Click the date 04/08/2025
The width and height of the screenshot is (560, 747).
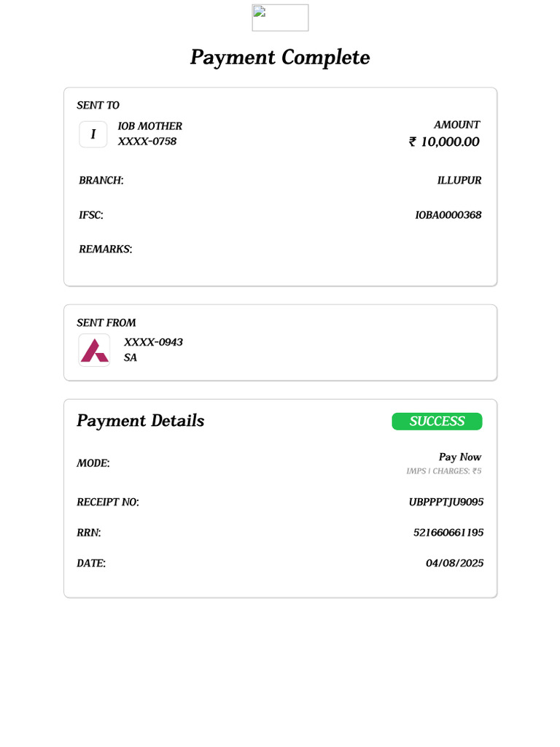(455, 563)
